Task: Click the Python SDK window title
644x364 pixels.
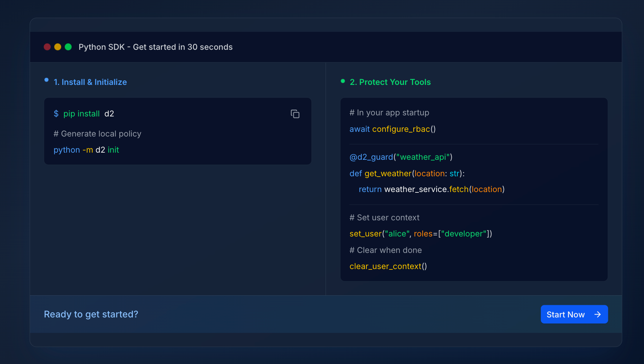Action: (x=156, y=47)
